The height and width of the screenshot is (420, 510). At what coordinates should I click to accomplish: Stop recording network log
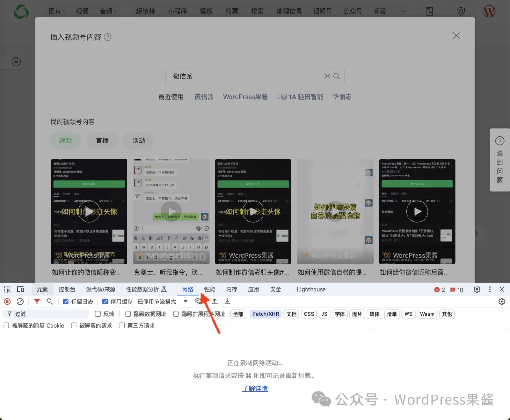point(7,302)
